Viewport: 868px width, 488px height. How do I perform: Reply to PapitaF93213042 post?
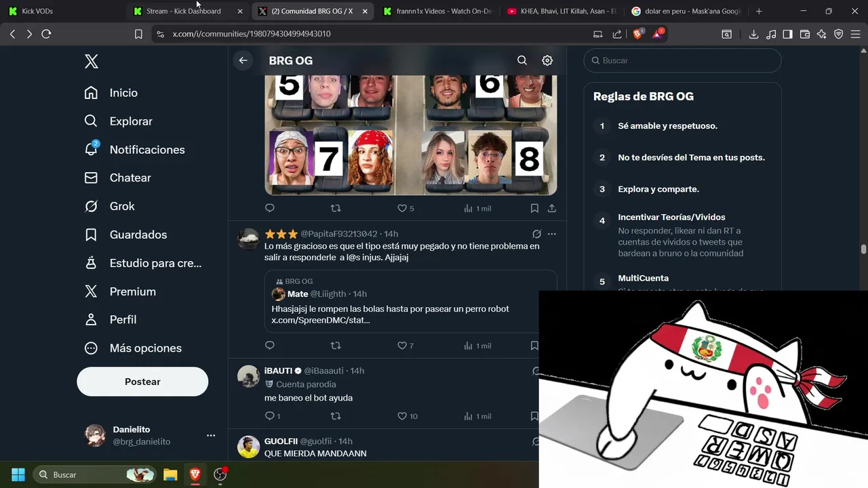(270, 346)
